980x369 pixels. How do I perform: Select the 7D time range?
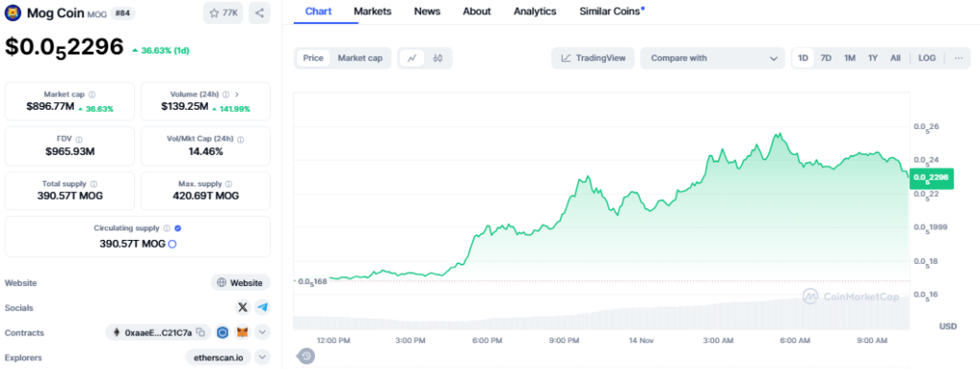tap(826, 58)
